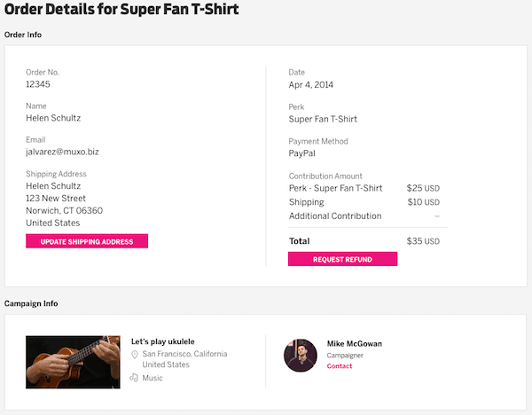Viewport: 532px width, 415px height.
Task: Click the email jalvarez@muxo.biz
Action: (62, 152)
